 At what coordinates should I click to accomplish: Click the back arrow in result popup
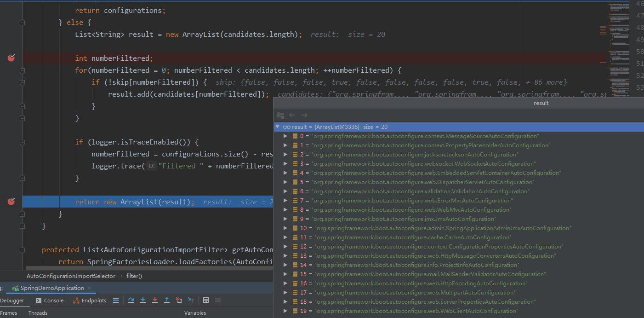click(292, 115)
